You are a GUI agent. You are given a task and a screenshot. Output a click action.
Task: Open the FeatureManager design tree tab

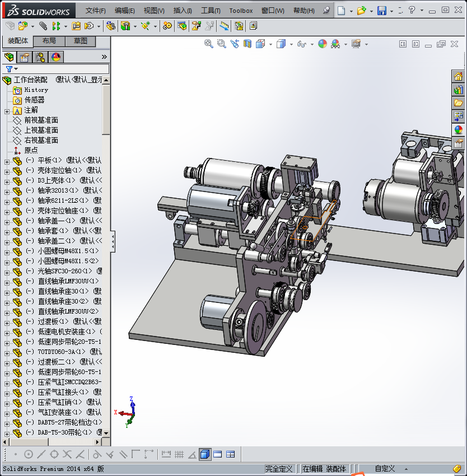[x=9, y=57]
